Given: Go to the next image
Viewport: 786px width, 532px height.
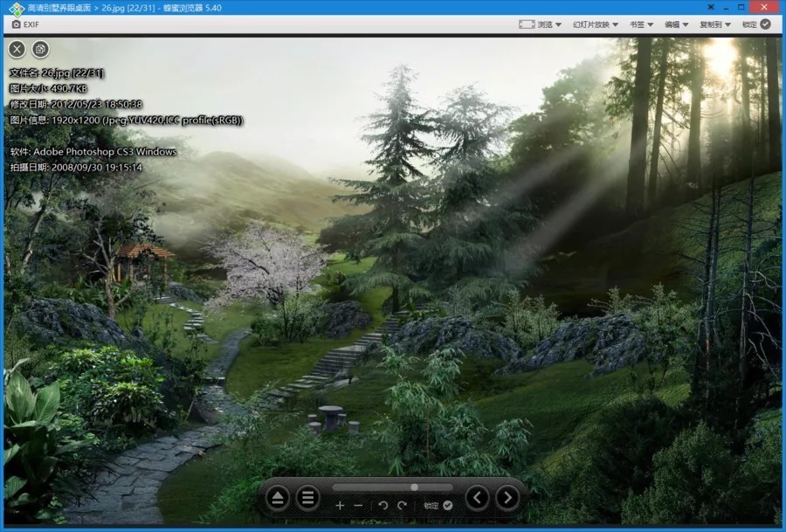Looking at the screenshot, I should 507,498.
